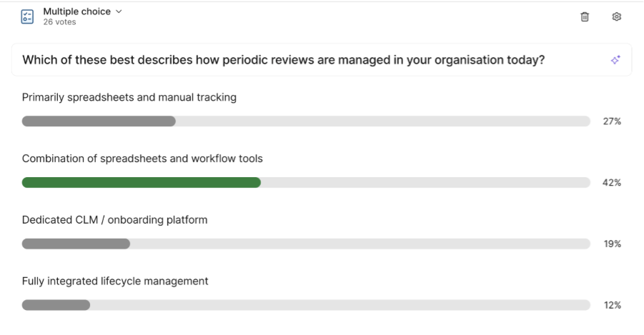644x335 pixels.
Task: Click the 42% percentage label
Action: (612, 183)
